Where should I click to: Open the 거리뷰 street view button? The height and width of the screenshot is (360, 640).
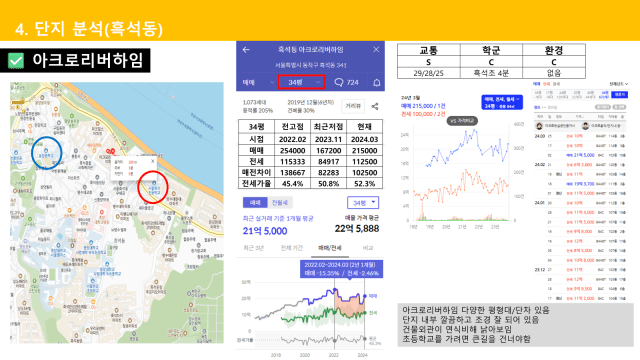coord(353,106)
